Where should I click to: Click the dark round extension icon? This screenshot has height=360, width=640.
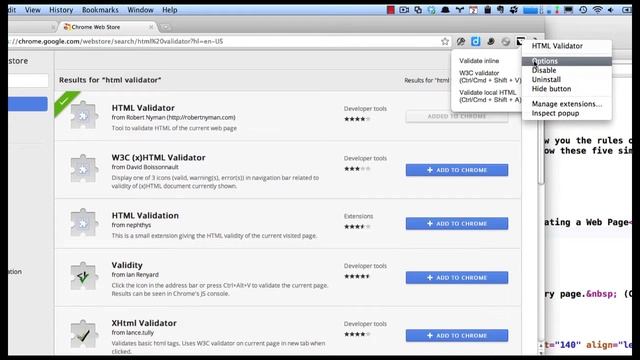click(491, 41)
